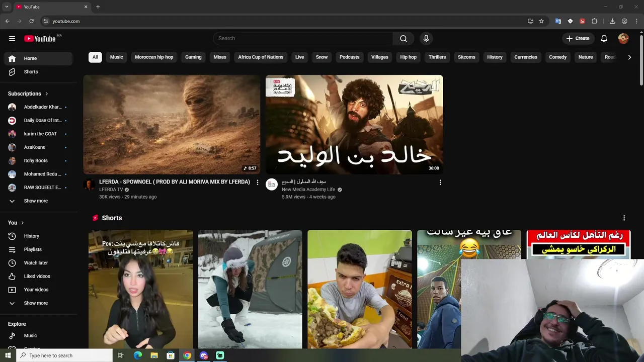Open options for LFERDA - SPOWNOEL video
The width and height of the screenshot is (644, 362).
point(258,183)
